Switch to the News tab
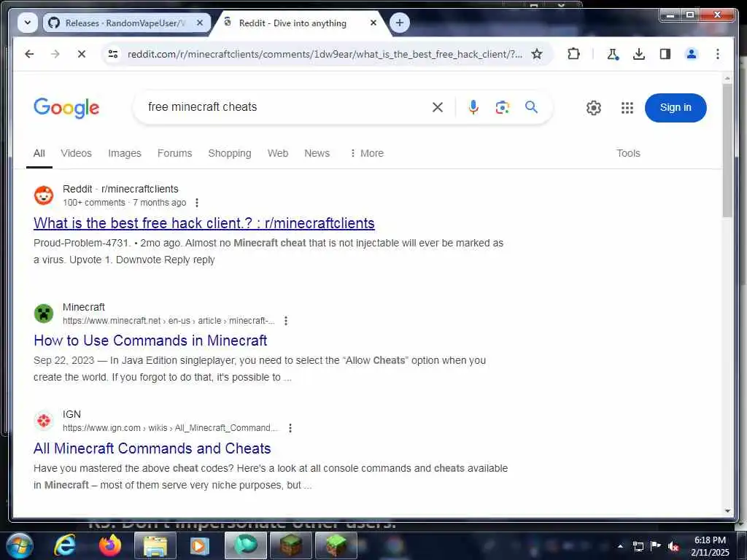Image resolution: width=747 pixels, height=560 pixels. [x=317, y=153]
